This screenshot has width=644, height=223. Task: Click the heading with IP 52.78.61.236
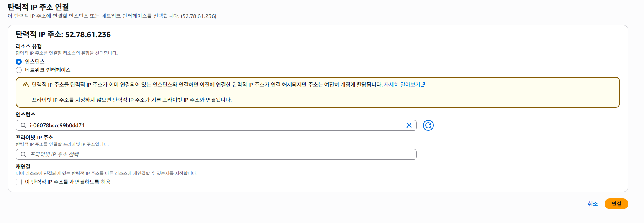tap(63, 34)
